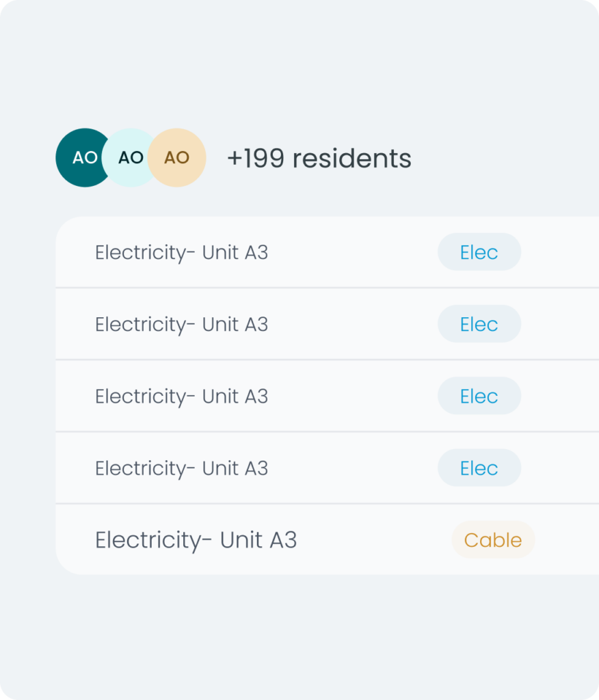Click the light cyan AO avatar
The width and height of the screenshot is (599, 700).
[x=131, y=158]
